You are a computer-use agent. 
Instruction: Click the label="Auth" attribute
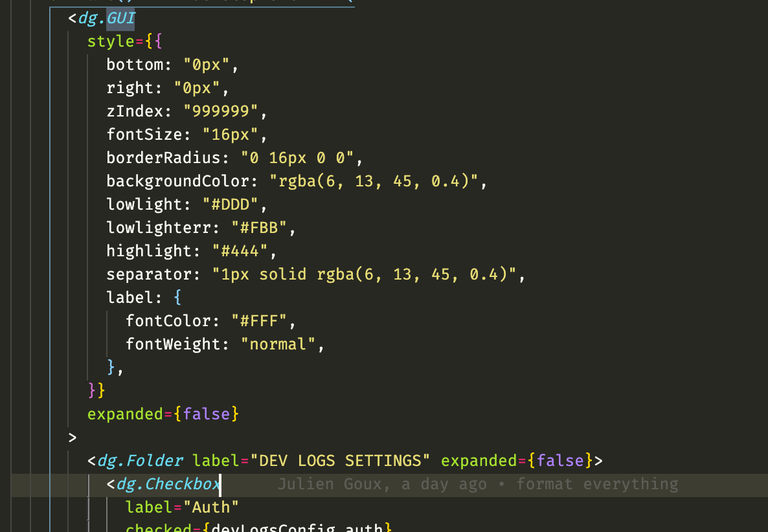[182, 507]
